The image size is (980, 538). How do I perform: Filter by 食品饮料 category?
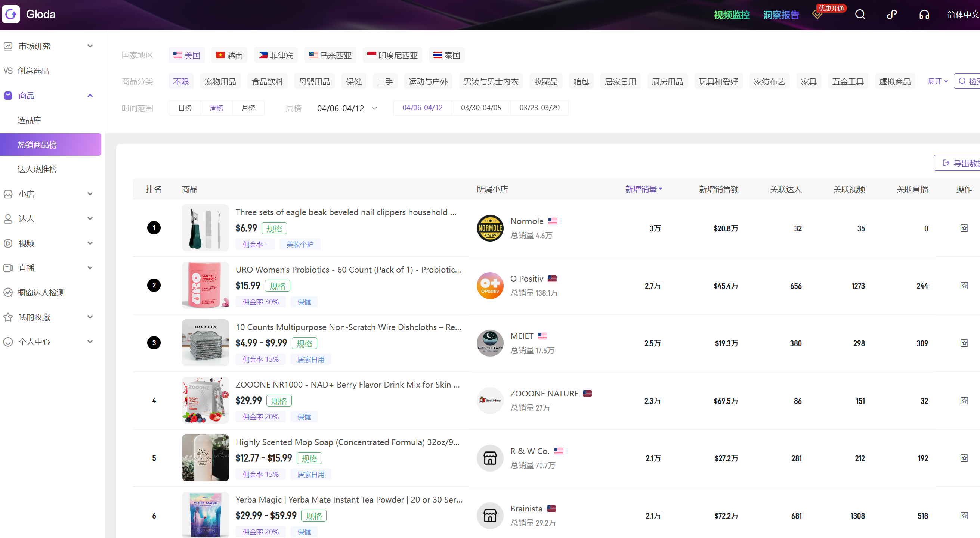[x=268, y=81]
